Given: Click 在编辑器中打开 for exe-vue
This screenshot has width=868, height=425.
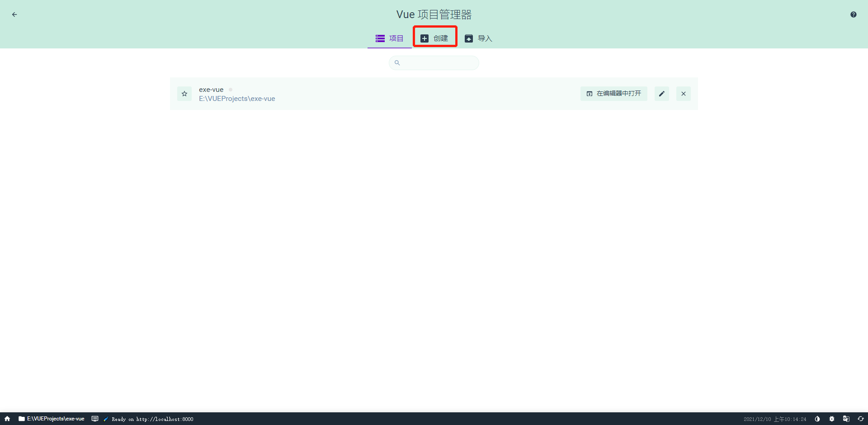Looking at the screenshot, I should click(x=614, y=94).
